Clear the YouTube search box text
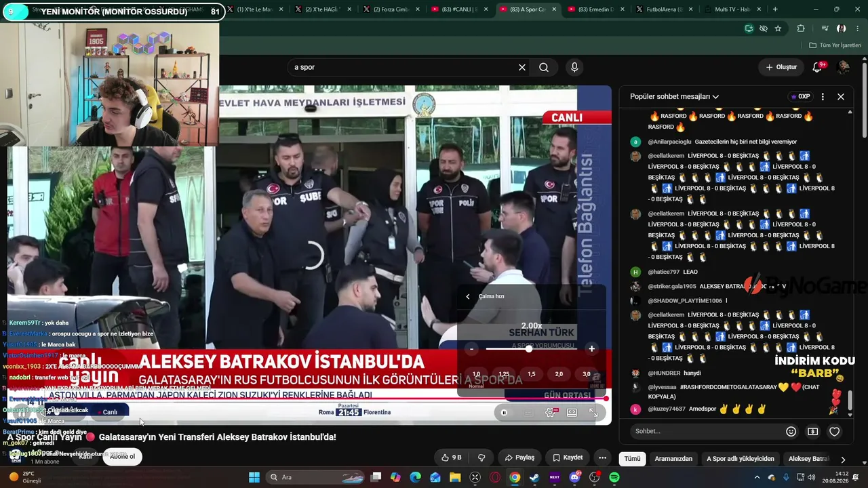 click(522, 67)
